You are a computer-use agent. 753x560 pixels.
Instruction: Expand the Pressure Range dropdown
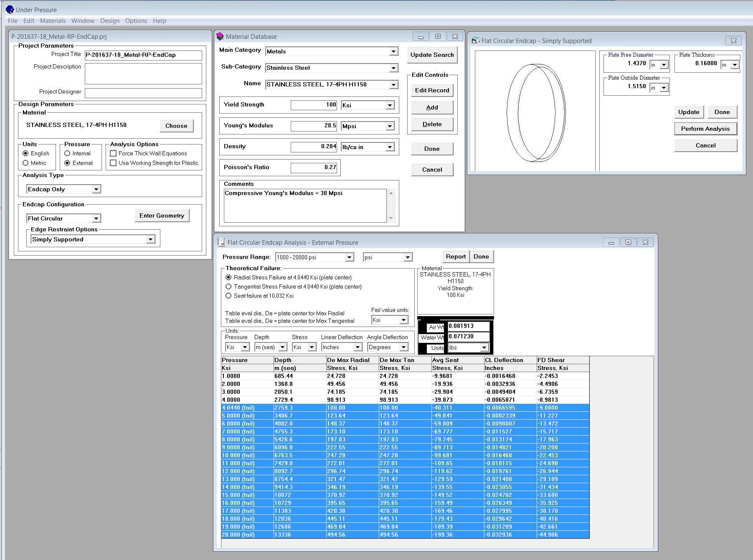350,257
